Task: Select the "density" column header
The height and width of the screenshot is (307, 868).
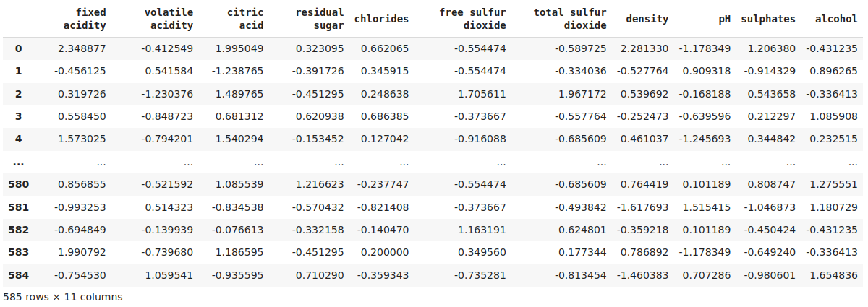Action: click(x=647, y=20)
